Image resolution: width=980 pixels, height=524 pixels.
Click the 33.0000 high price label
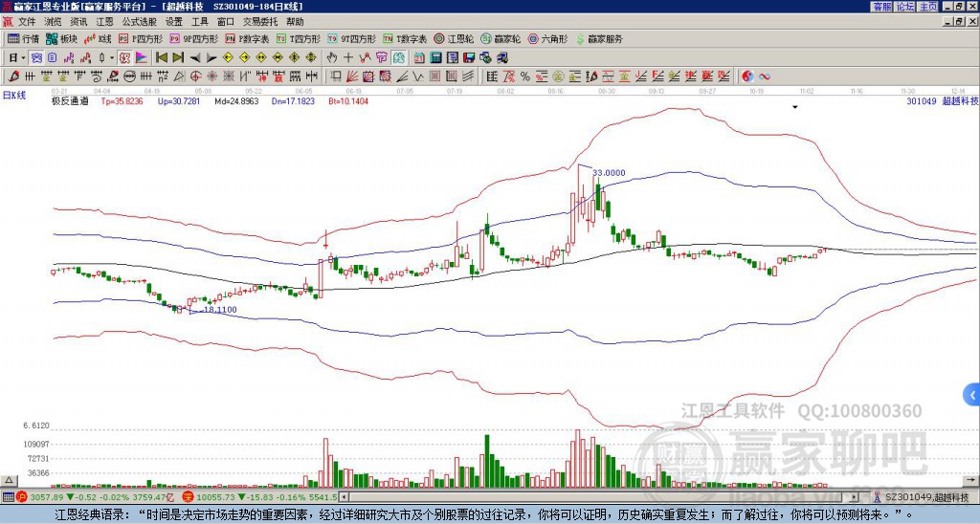tap(609, 173)
